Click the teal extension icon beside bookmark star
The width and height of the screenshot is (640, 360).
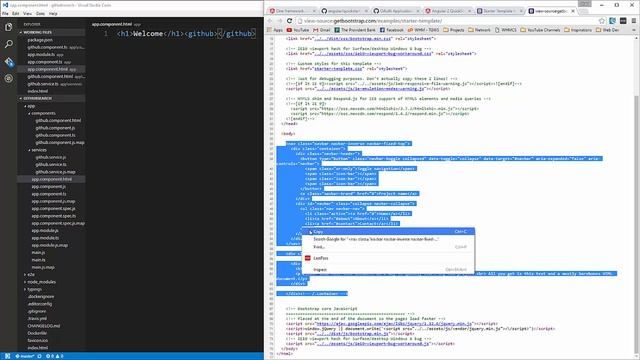(612, 21)
